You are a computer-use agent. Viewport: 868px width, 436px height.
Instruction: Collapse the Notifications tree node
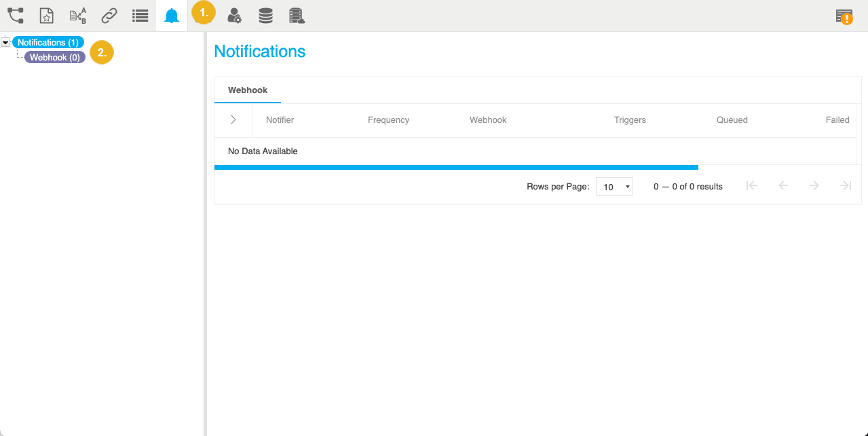(x=48, y=42)
